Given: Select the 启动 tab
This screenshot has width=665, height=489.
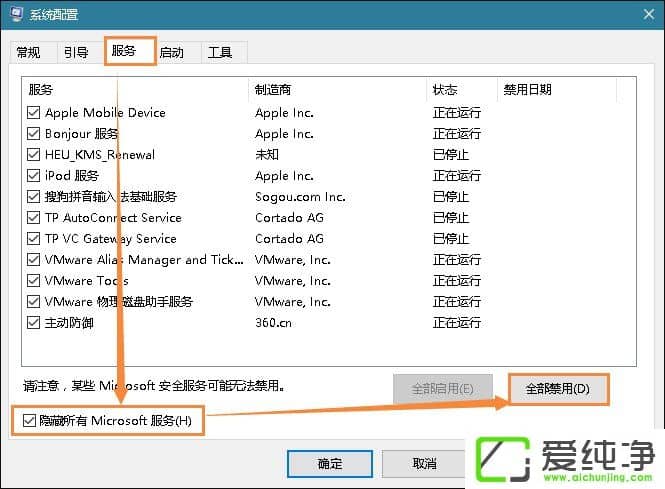Looking at the screenshot, I should [x=171, y=53].
